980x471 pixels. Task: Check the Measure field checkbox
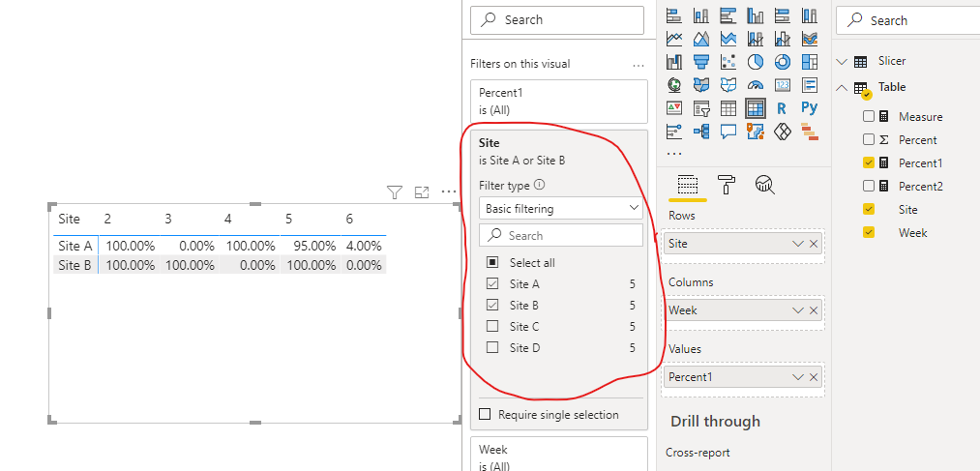[x=868, y=116]
